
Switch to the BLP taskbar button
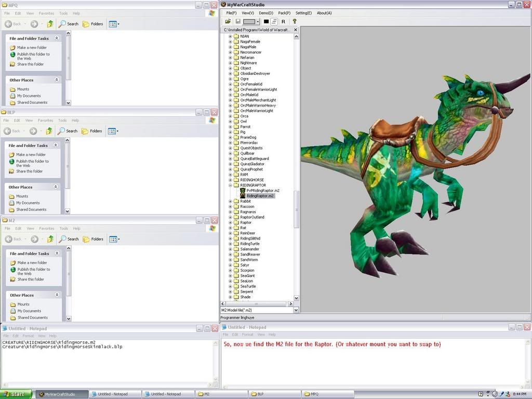tap(274, 394)
